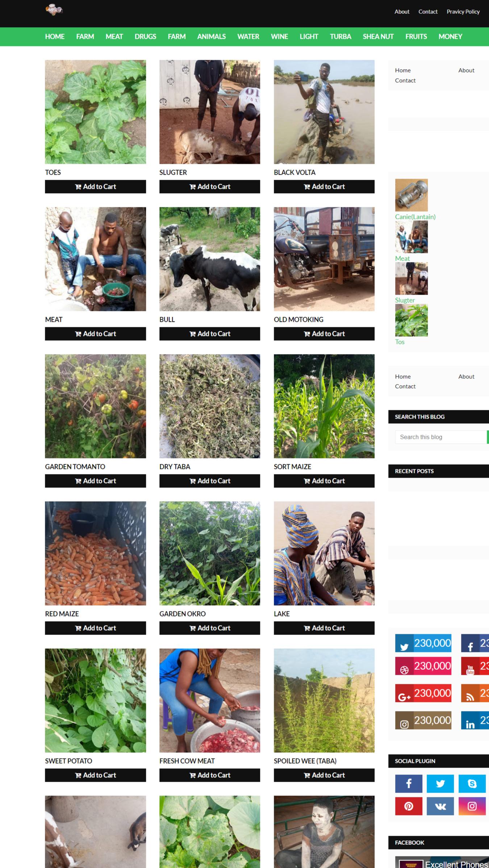Screen dimensions: 489x868
Task: Add BLACK VOLTA to cart
Action: 324,187
